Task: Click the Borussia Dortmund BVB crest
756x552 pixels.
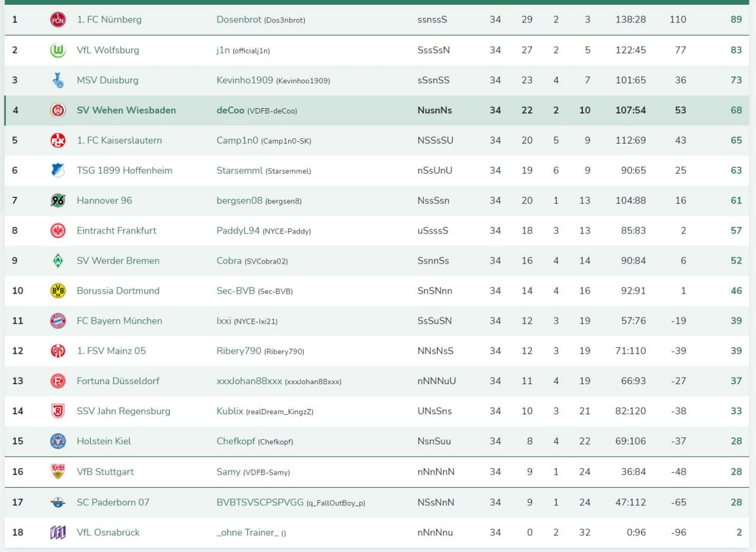Action: [58, 291]
